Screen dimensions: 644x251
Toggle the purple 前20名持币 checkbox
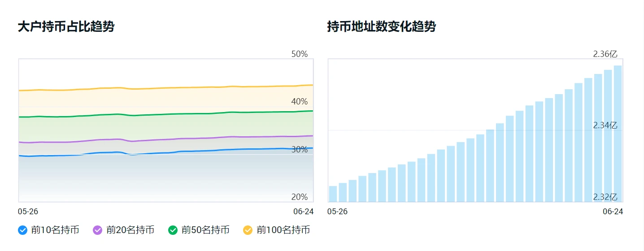pyautogui.click(x=98, y=230)
